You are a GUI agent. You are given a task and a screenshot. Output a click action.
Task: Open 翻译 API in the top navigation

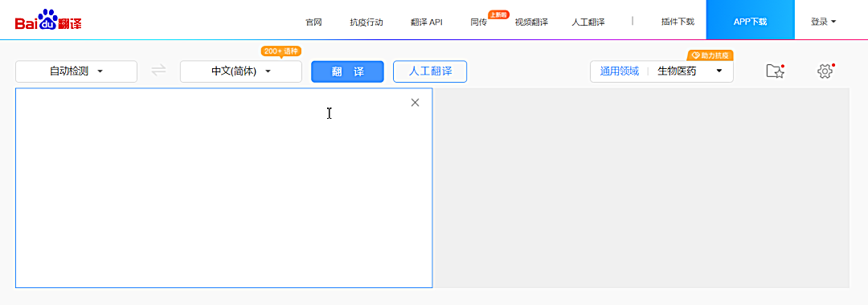[x=426, y=22]
